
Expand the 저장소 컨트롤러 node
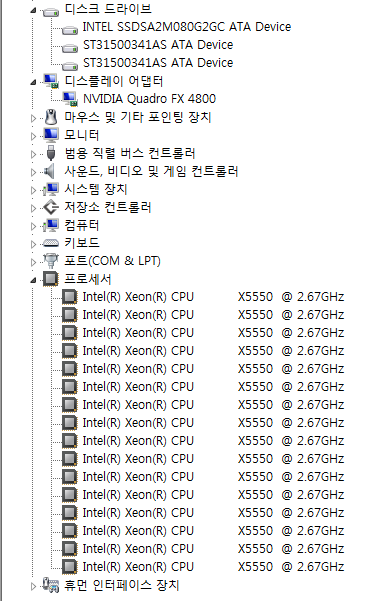[34, 208]
